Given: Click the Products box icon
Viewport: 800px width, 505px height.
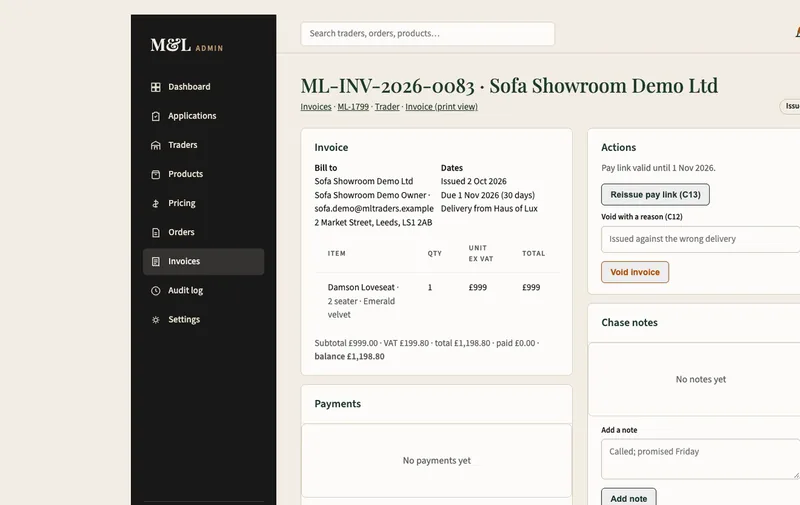Looking at the screenshot, I should tap(156, 174).
